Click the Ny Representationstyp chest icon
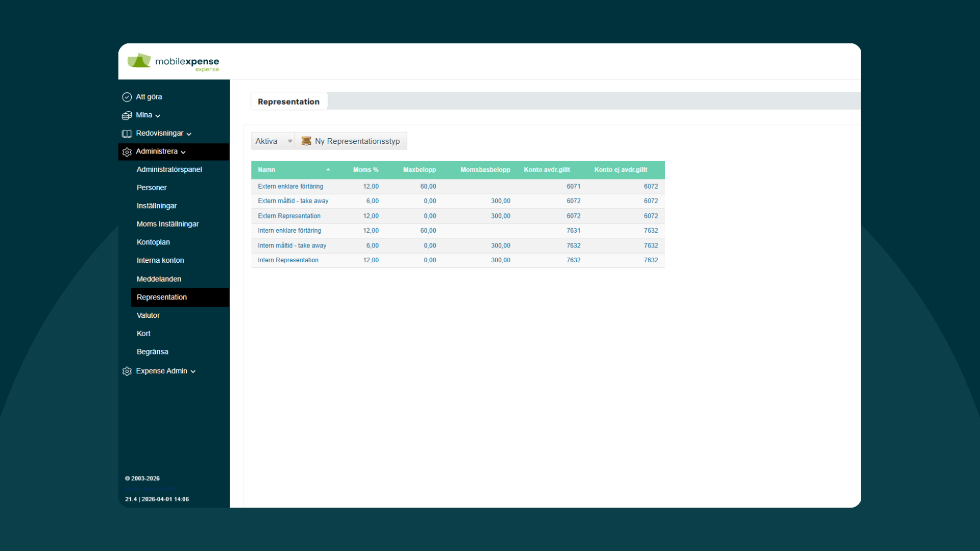 click(306, 141)
